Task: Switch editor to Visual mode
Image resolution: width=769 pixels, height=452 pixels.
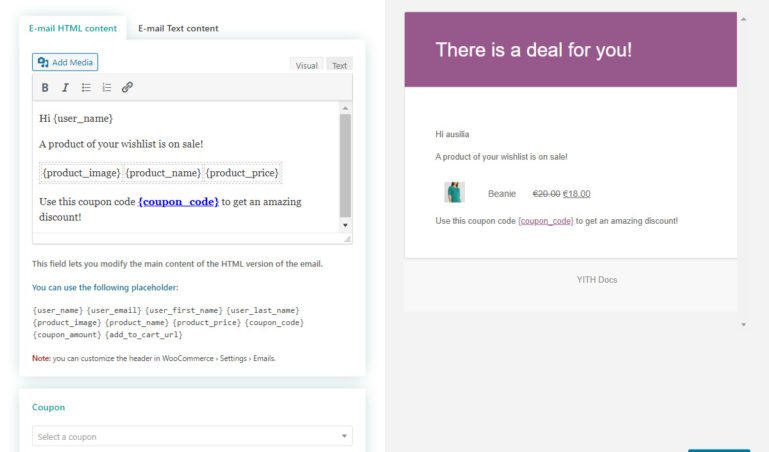Action: pyautogui.click(x=306, y=65)
